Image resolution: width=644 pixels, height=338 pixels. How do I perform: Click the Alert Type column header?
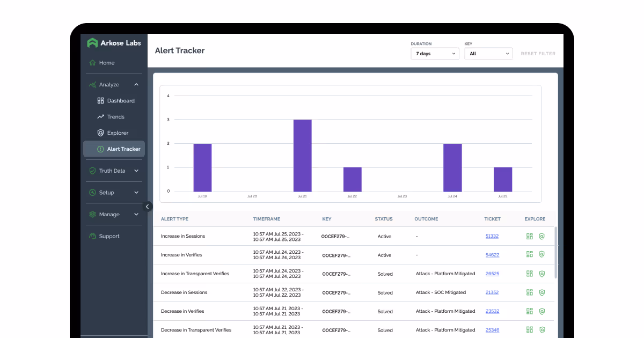pos(174,219)
